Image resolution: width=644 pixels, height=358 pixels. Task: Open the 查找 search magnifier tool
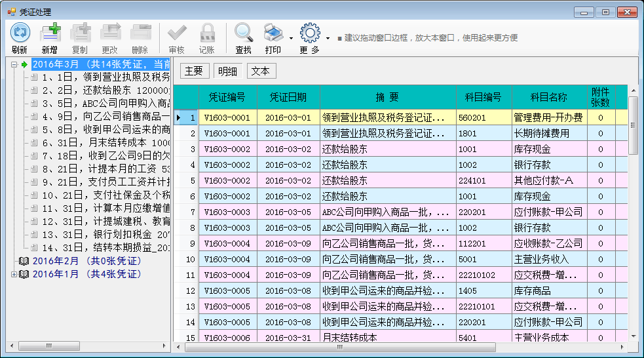click(x=244, y=33)
